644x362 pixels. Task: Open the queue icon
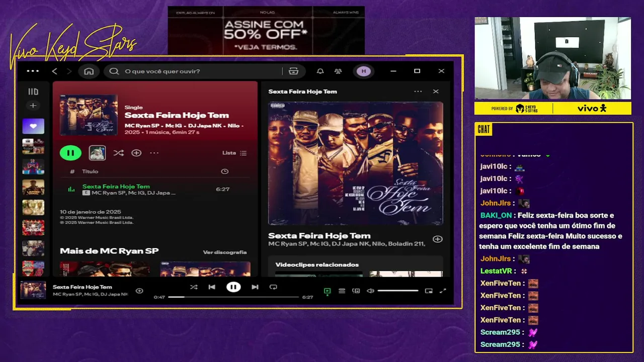point(342,291)
